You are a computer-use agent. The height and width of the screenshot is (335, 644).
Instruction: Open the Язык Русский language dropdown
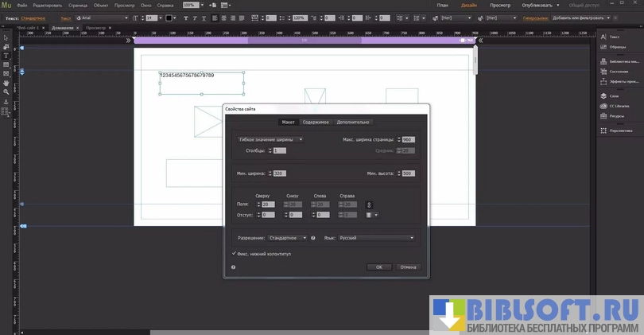[x=376, y=238]
